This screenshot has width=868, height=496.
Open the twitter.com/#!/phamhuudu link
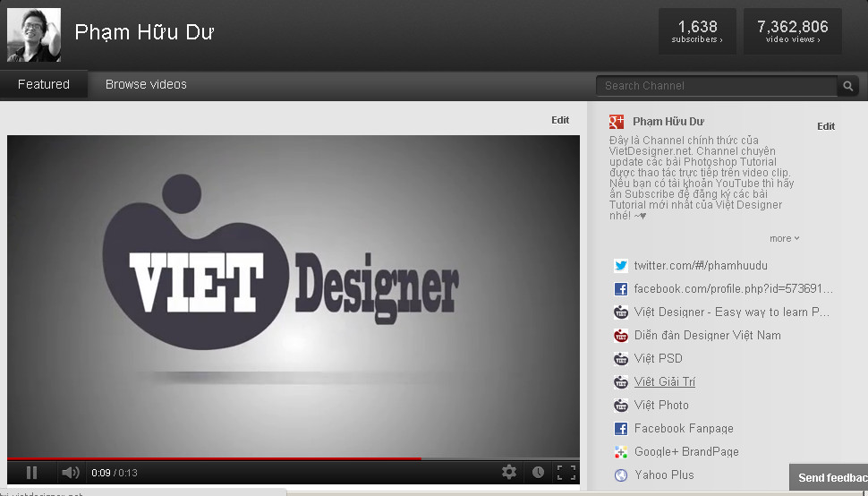click(701, 266)
